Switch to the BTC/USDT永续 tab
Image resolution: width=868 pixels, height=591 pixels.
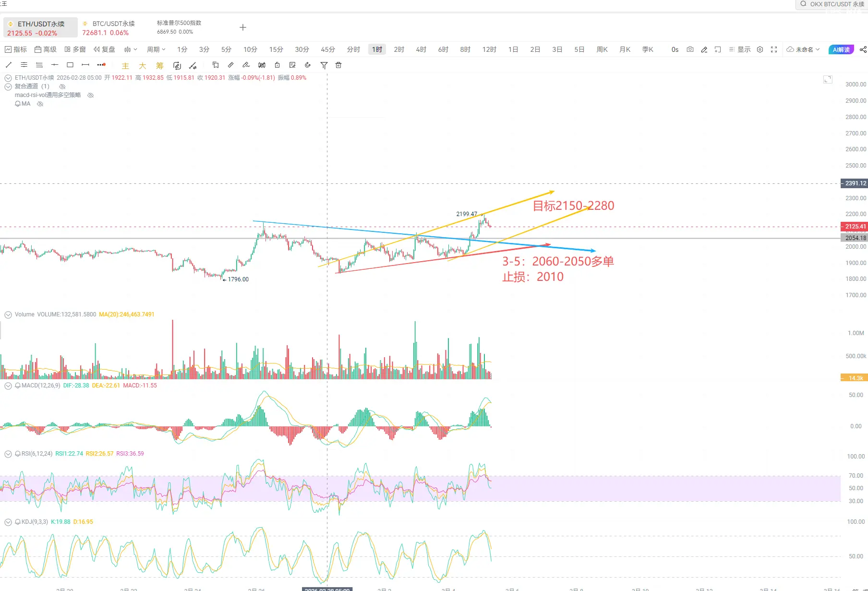coord(109,28)
